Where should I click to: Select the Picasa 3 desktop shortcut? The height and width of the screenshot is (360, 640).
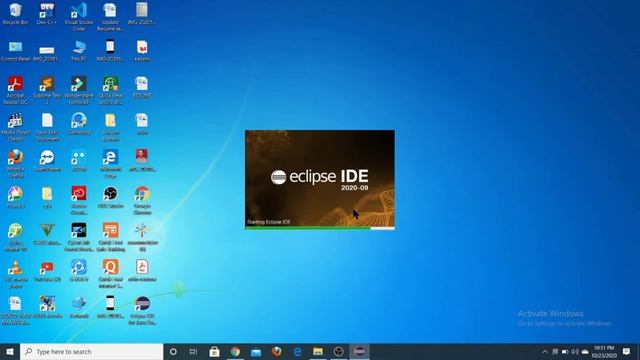click(x=15, y=198)
